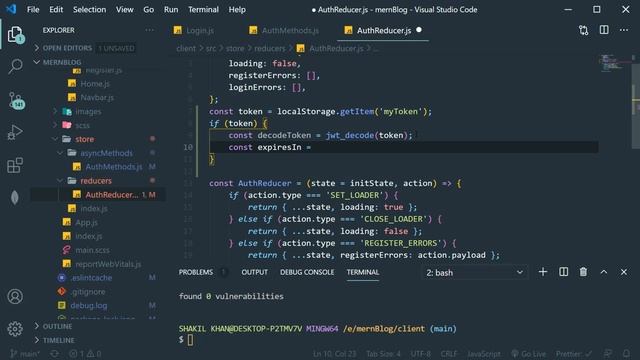Open the Accounts menu icon
Screen dimensions: 640x360
(15, 296)
